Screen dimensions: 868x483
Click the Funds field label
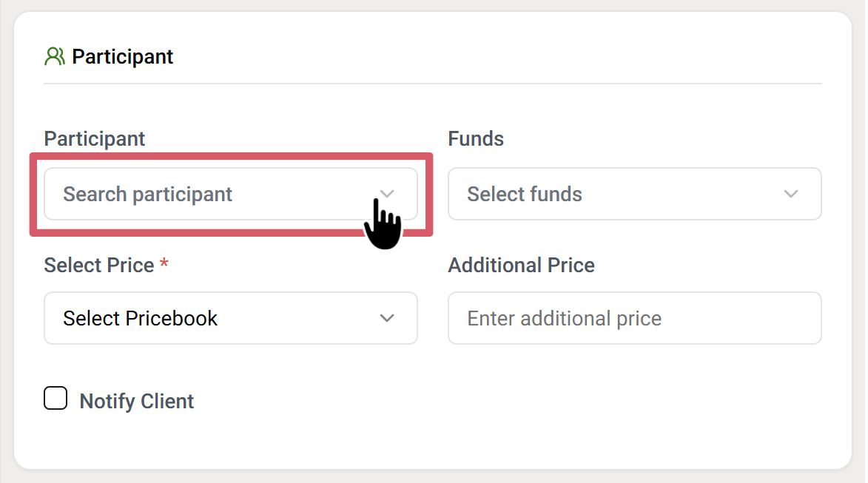click(x=476, y=139)
